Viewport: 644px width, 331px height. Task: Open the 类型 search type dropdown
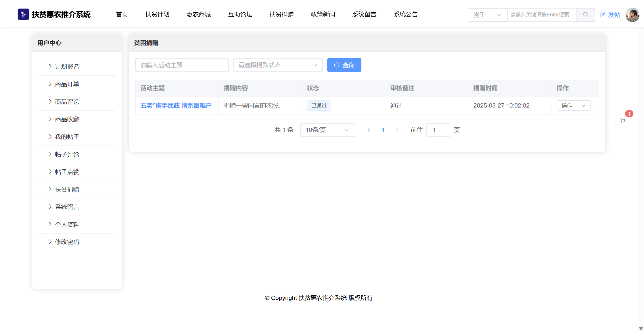click(x=488, y=15)
